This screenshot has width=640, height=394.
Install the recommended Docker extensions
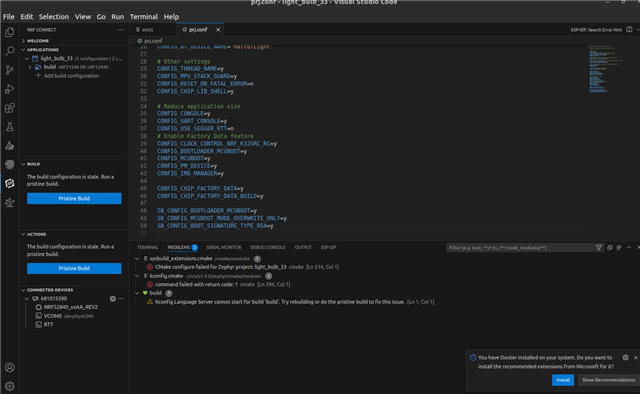tap(563, 380)
